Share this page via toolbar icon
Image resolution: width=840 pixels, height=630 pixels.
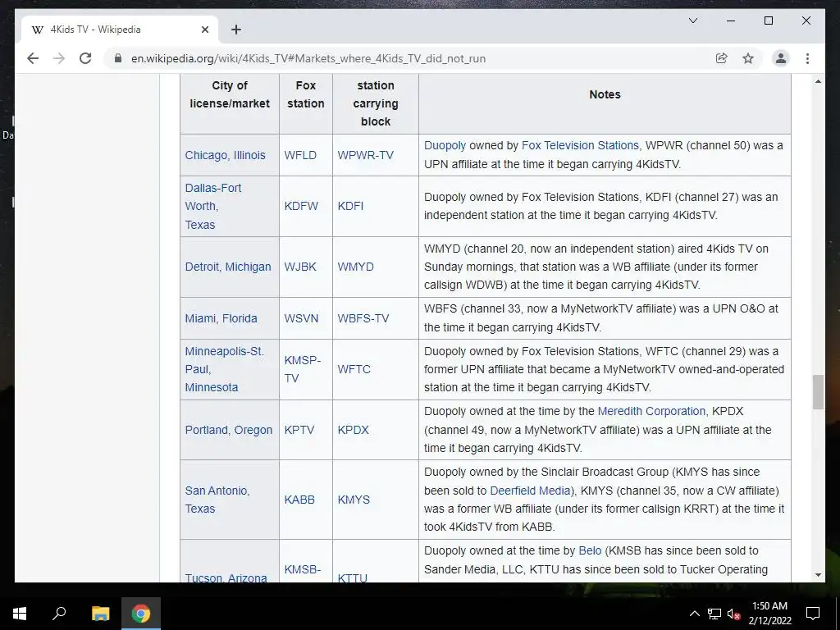point(722,58)
